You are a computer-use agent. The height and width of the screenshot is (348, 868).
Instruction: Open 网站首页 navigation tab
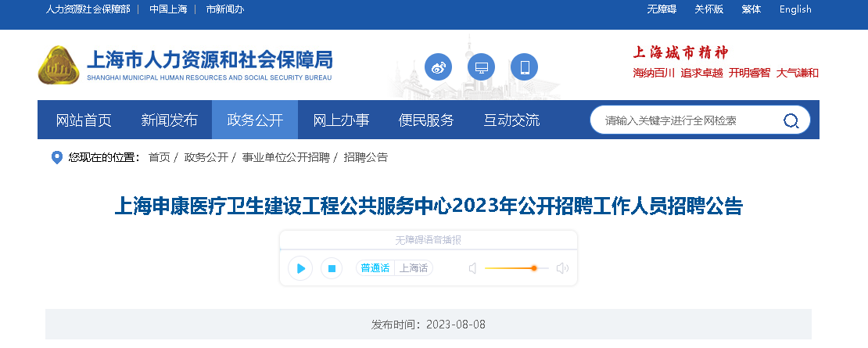[84, 120]
